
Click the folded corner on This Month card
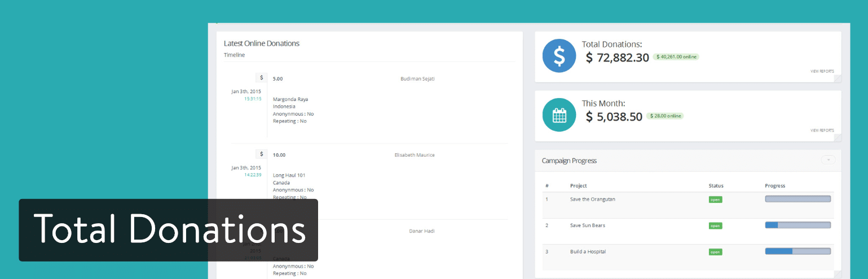(837, 137)
